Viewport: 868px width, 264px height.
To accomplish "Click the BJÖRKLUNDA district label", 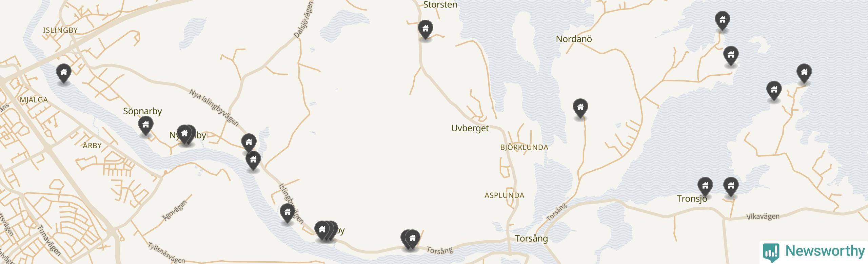I will [524, 147].
